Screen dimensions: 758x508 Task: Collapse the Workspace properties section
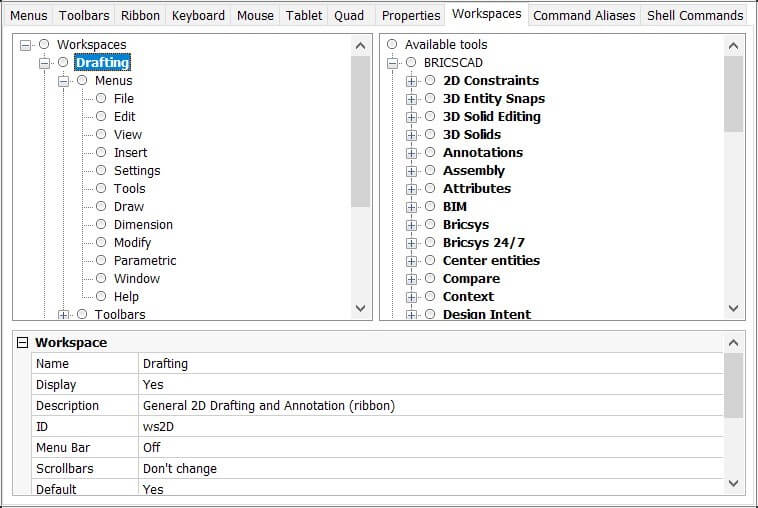coord(22,343)
